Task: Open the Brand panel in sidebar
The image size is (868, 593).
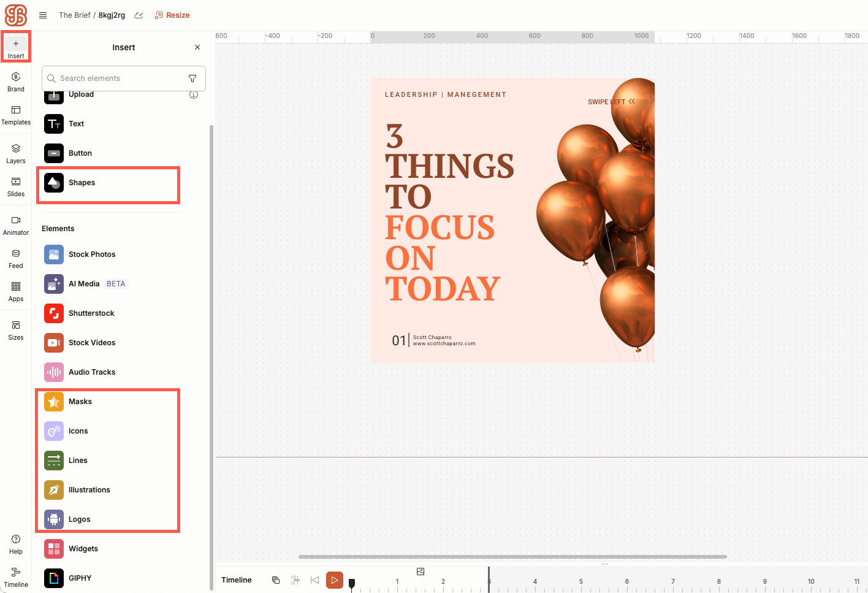Action: 16,82
